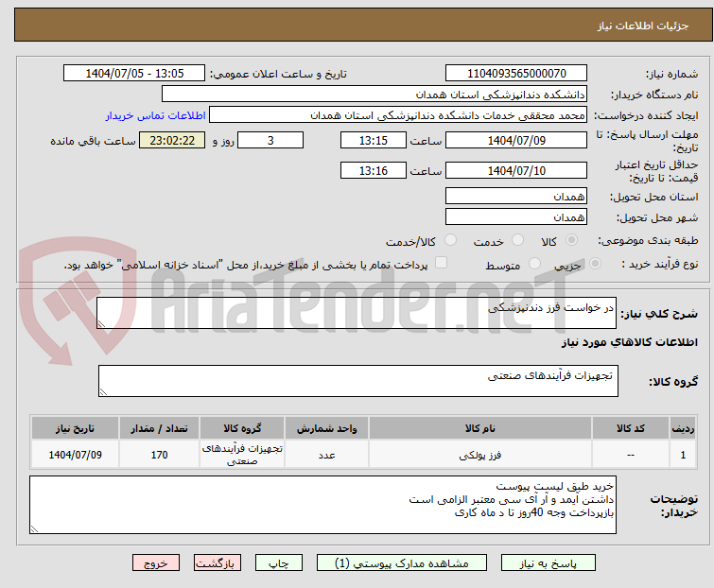The width and height of the screenshot is (714, 588).
Task: Click the deadline time field 13:15
Action: [x=373, y=140]
